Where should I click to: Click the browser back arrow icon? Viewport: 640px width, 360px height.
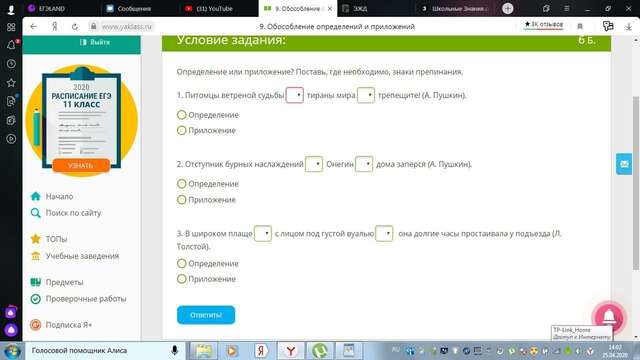[x=33, y=27]
